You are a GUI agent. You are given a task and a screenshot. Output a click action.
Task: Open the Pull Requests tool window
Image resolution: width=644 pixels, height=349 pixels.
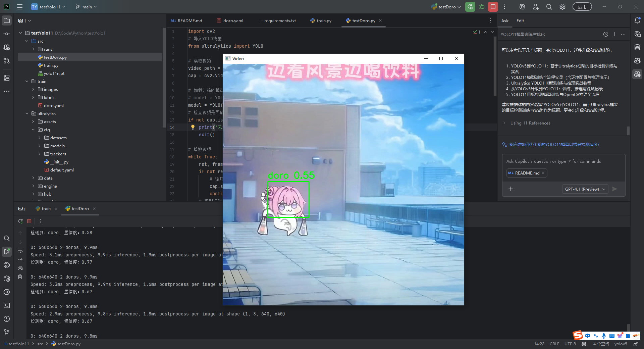7,61
